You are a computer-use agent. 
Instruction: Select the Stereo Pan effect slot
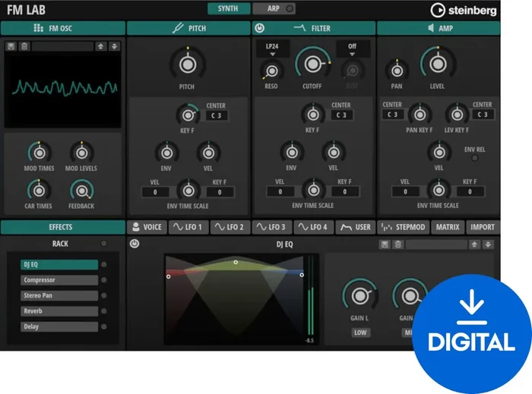pos(59,295)
